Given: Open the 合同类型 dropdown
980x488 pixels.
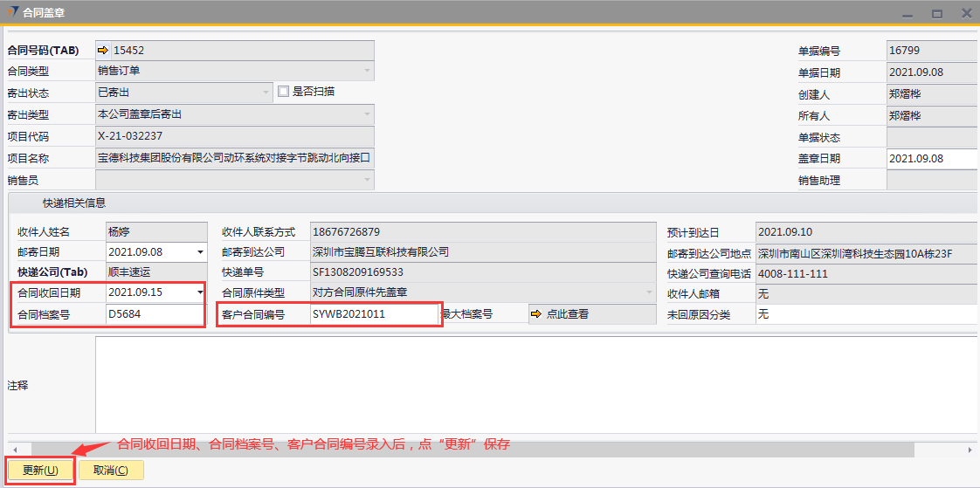Looking at the screenshot, I should click(366, 71).
